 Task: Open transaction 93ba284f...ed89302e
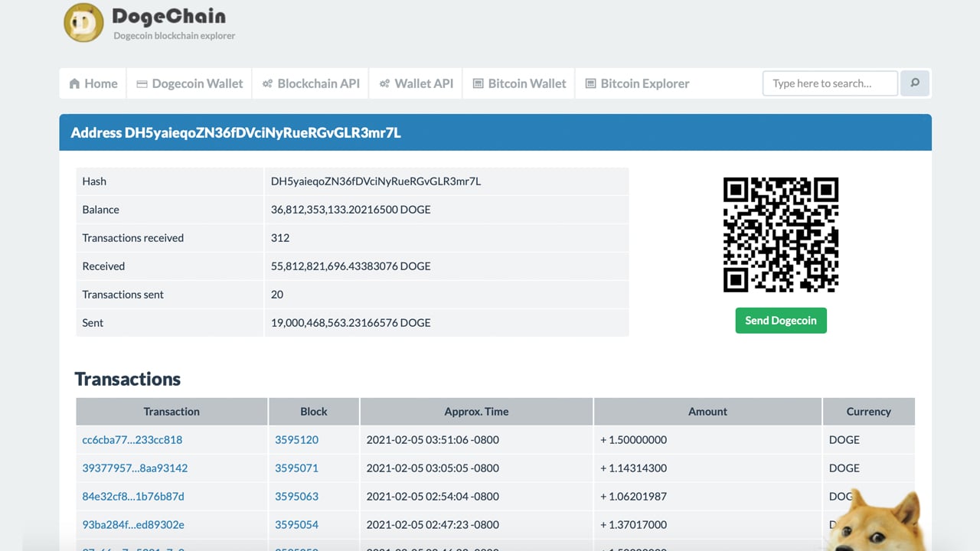click(x=133, y=525)
